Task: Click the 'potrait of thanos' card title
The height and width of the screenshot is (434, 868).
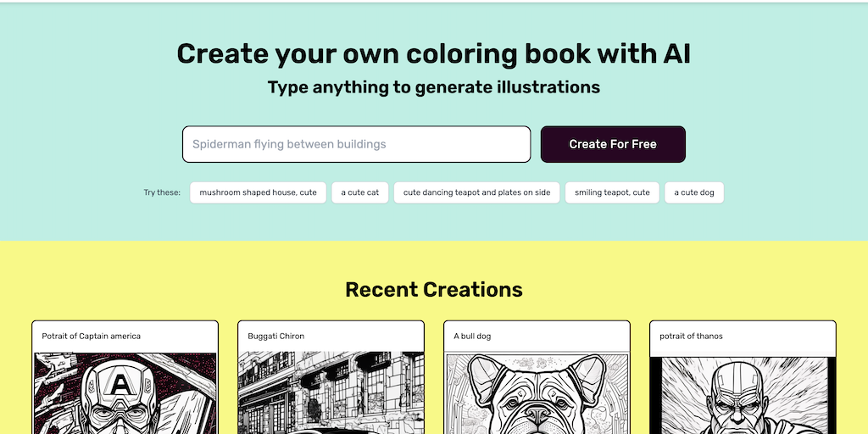Action: tap(691, 337)
